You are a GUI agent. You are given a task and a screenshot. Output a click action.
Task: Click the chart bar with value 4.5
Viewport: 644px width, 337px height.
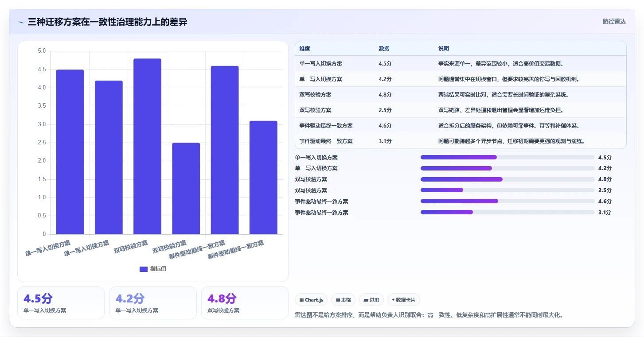70,152
